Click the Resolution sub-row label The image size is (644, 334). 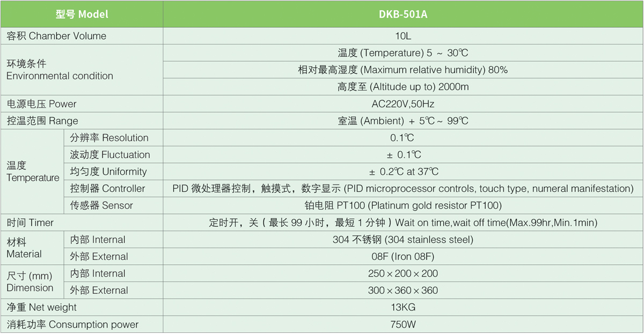coord(109,138)
